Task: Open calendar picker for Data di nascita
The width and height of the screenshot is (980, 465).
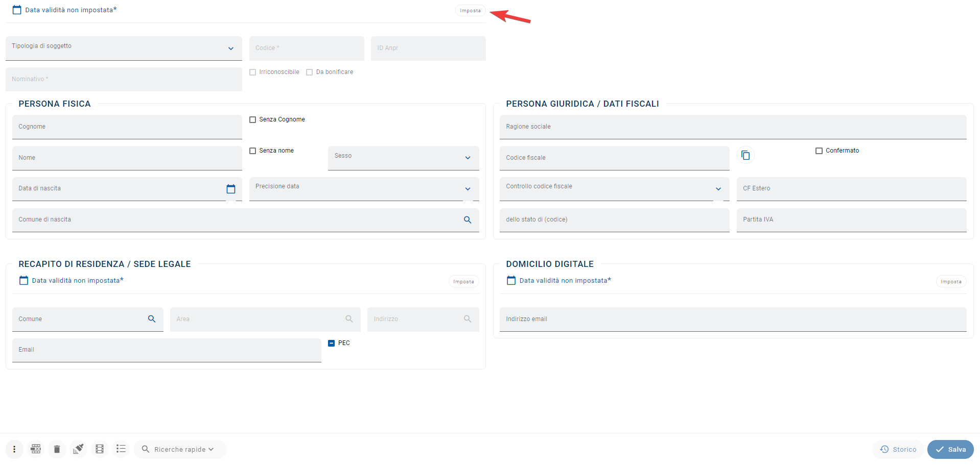Action: 231,189
